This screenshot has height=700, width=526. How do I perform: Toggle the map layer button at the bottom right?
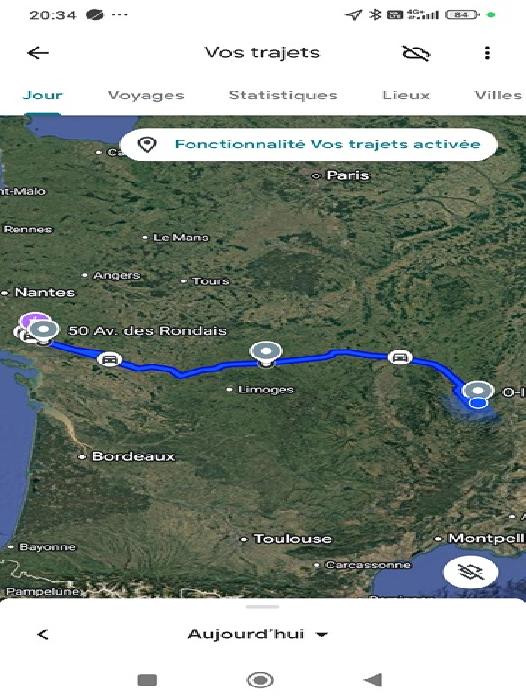[x=471, y=572]
